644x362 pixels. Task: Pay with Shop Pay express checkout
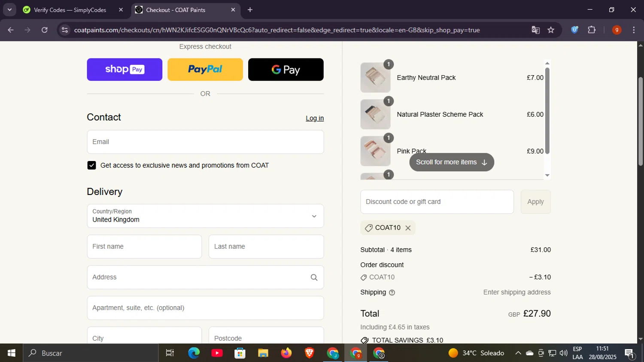coord(125,70)
